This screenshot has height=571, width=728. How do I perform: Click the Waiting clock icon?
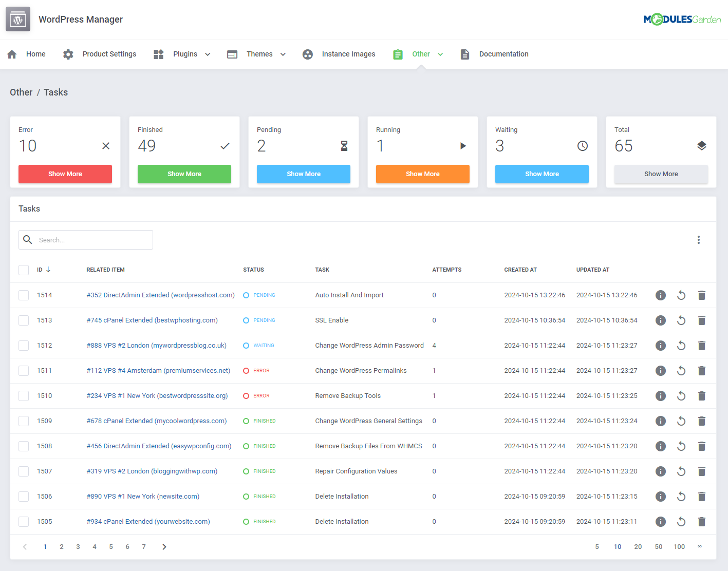(x=583, y=146)
